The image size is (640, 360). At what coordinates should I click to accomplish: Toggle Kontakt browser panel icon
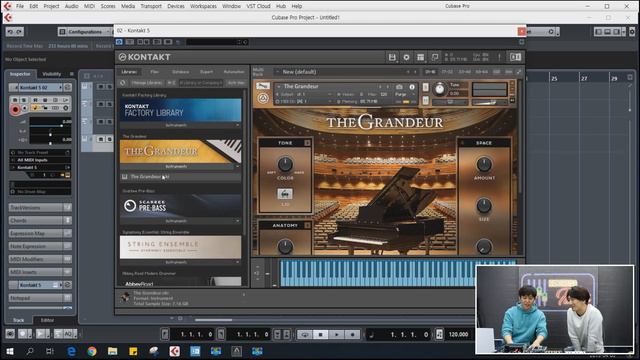pyautogui.click(x=420, y=57)
